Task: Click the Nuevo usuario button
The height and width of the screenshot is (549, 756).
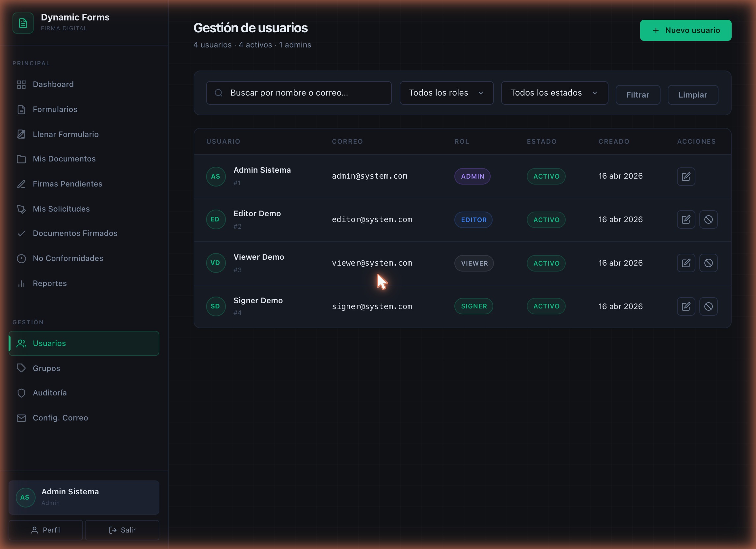Action: tap(685, 30)
